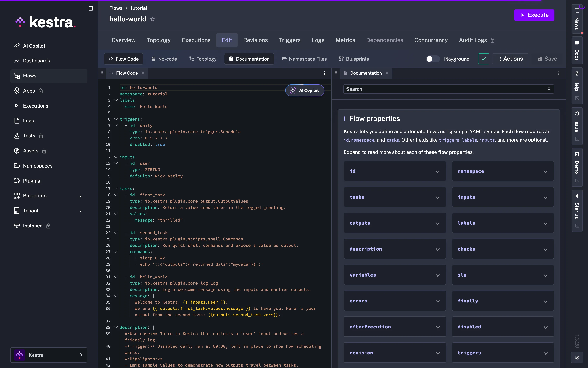Toggle the Flow Code view button
Image resolution: width=588 pixels, height=368 pixels.
124,59
